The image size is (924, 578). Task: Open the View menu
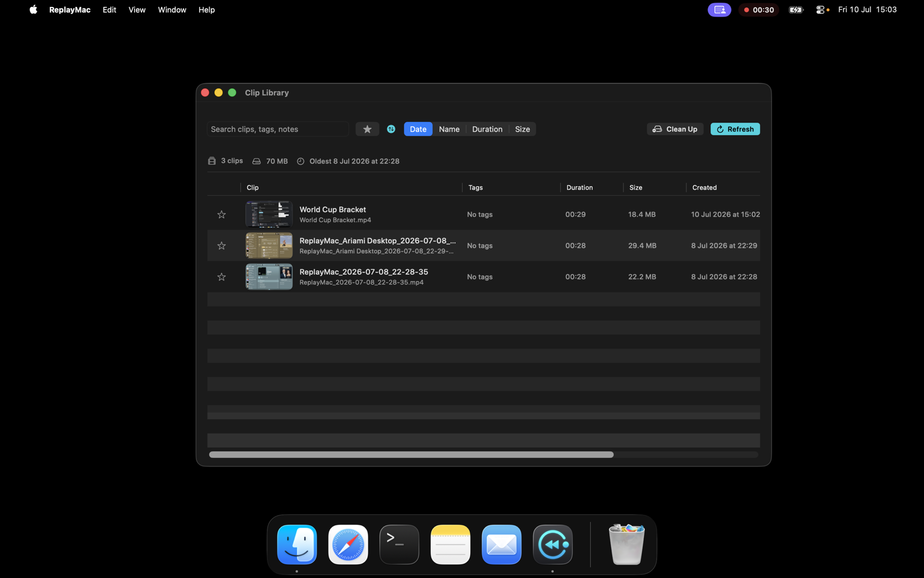click(x=137, y=10)
